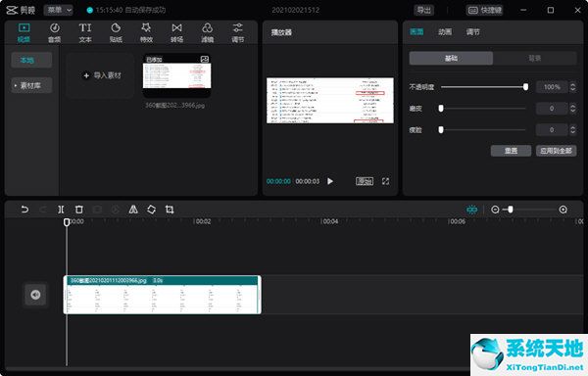
Task: Open the 贴纸 stickers tab
Action: (116, 32)
